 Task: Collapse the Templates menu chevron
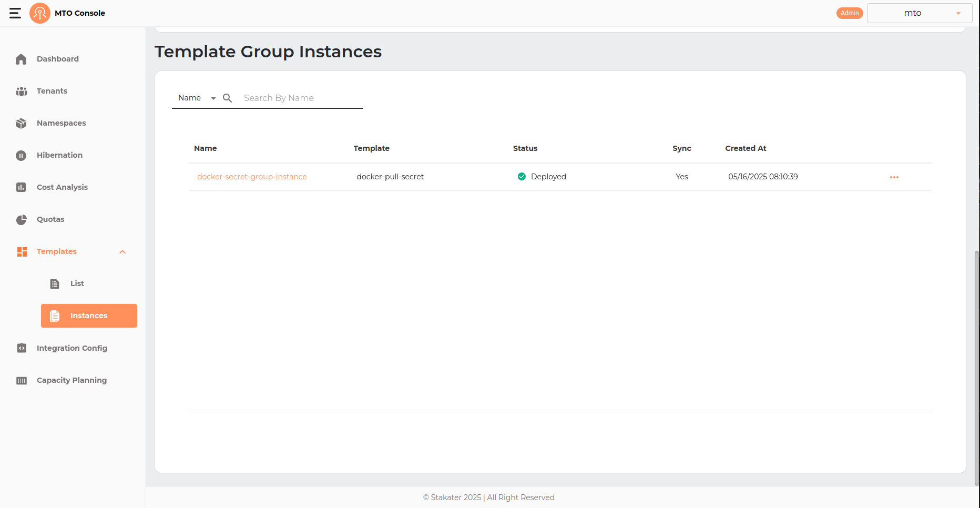tap(122, 252)
